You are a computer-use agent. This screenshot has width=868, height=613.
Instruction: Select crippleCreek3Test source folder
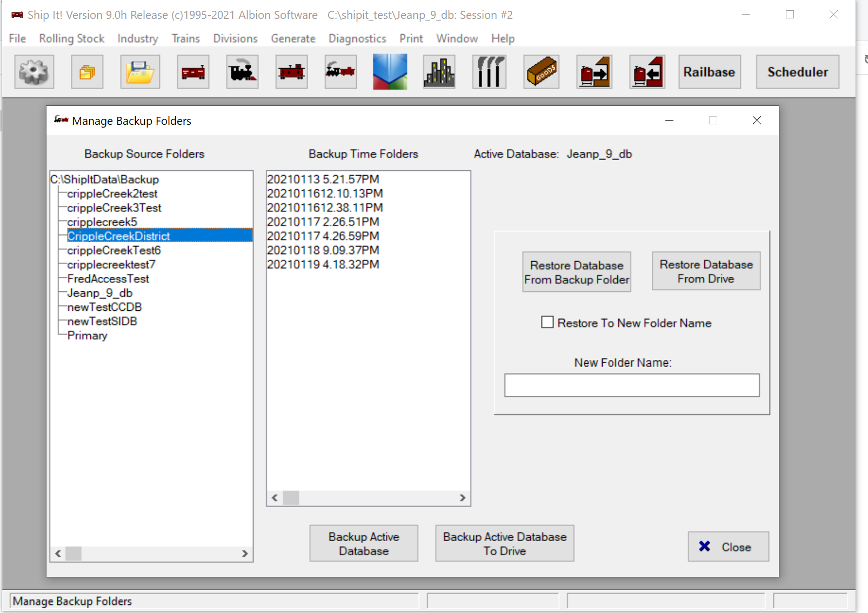click(114, 208)
